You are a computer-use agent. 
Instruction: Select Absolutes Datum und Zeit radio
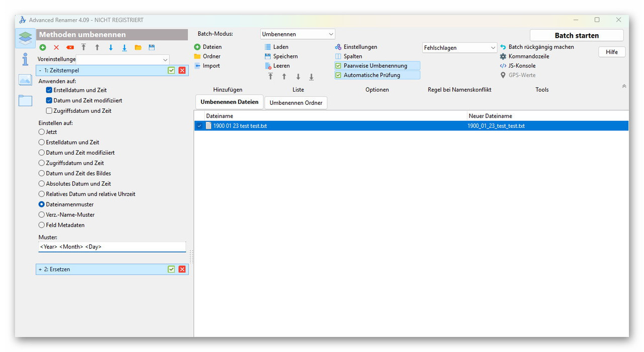tap(42, 184)
